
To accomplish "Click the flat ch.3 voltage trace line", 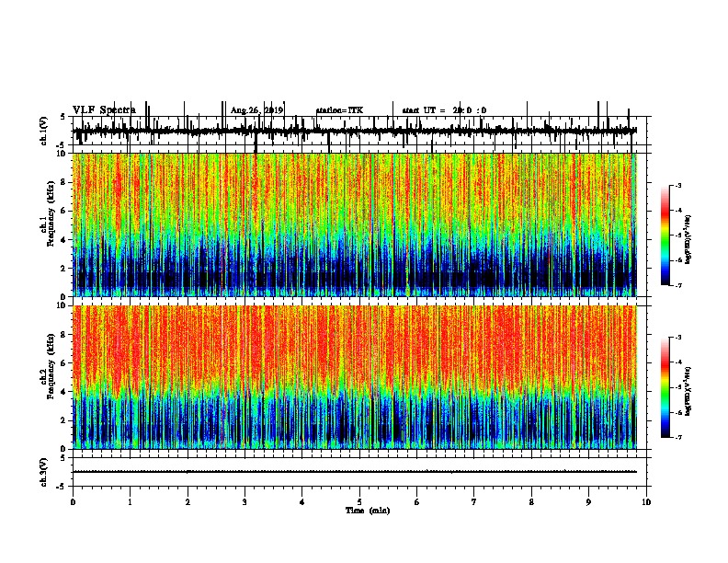I will (x=354, y=472).
